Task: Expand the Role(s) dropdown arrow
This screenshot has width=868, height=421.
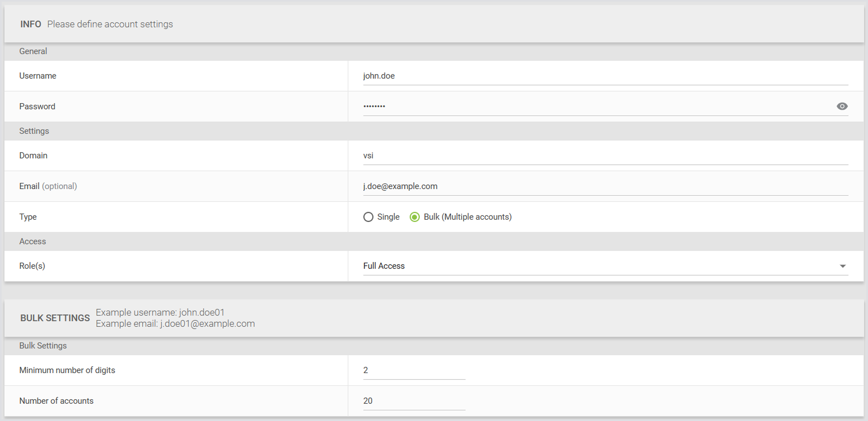Action: pyautogui.click(x=842, y=267)
